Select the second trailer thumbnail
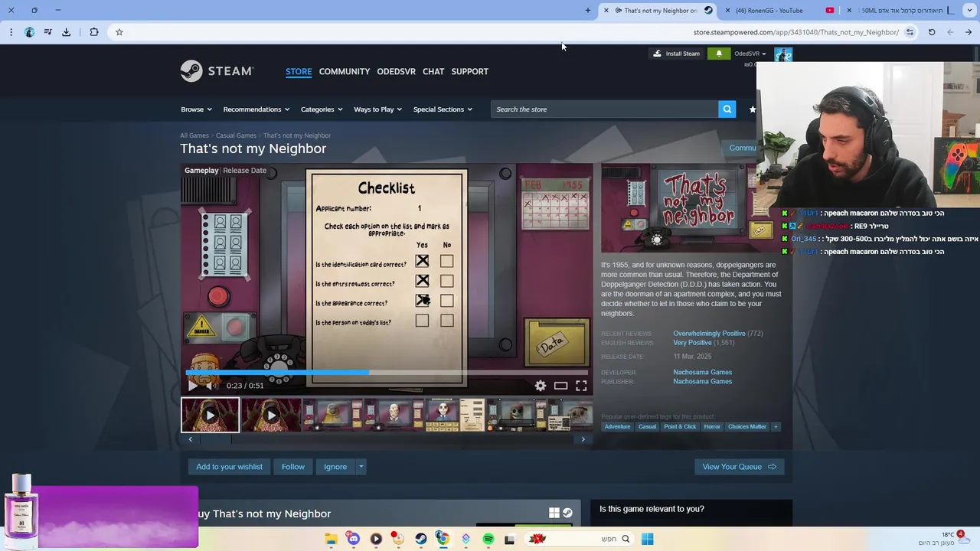Viewport: 980px width, 551px height. pos(271,415)
